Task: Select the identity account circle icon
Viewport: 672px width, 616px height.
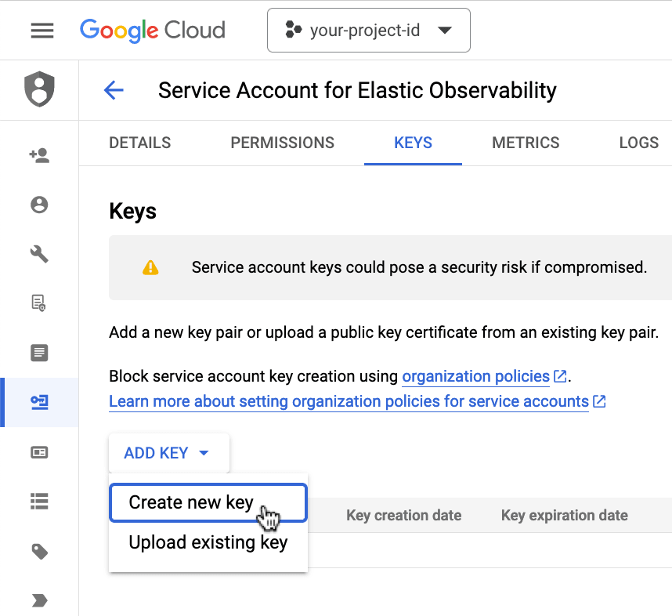Action: click(39, 205)
